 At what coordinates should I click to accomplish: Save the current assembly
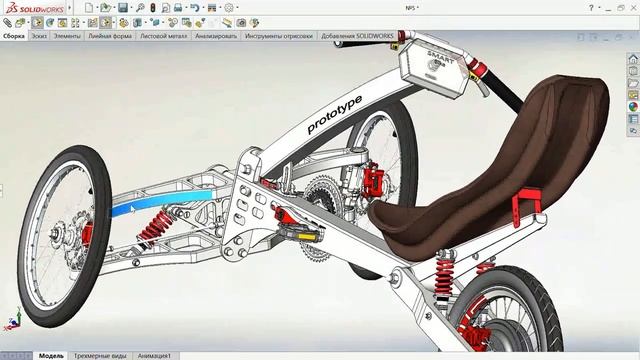123,7
